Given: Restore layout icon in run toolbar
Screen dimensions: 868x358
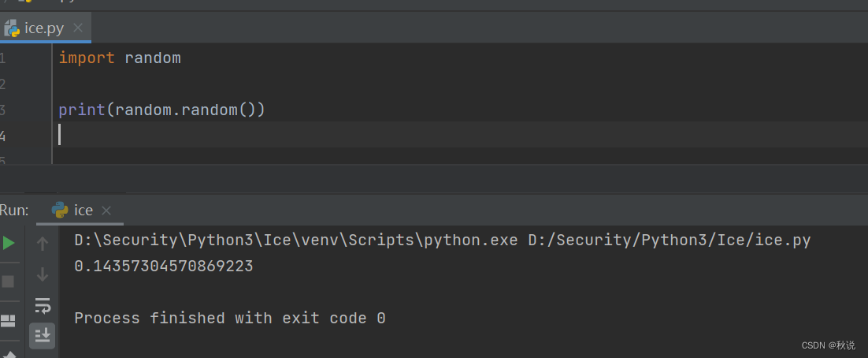Looking at the screenshot, I should [x=9, y=321].
